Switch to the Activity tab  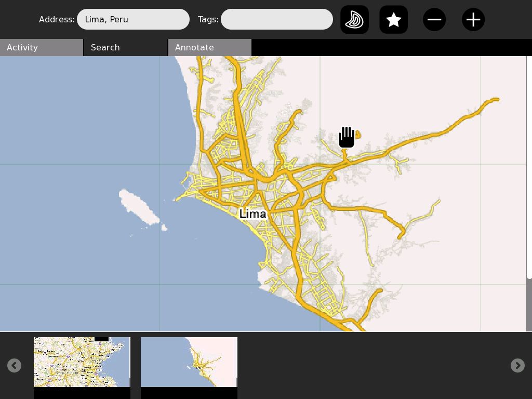pyautogui.click(x=42, y=47)
